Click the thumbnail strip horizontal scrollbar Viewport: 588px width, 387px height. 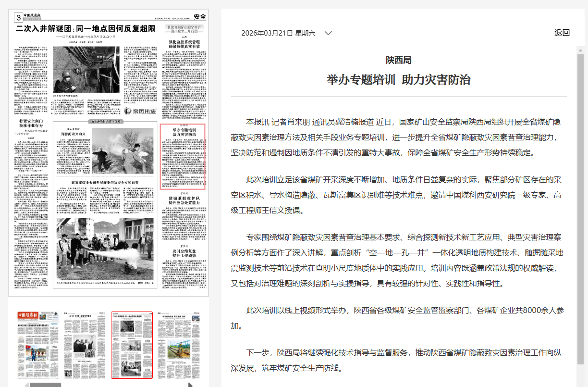pos(46,385)
